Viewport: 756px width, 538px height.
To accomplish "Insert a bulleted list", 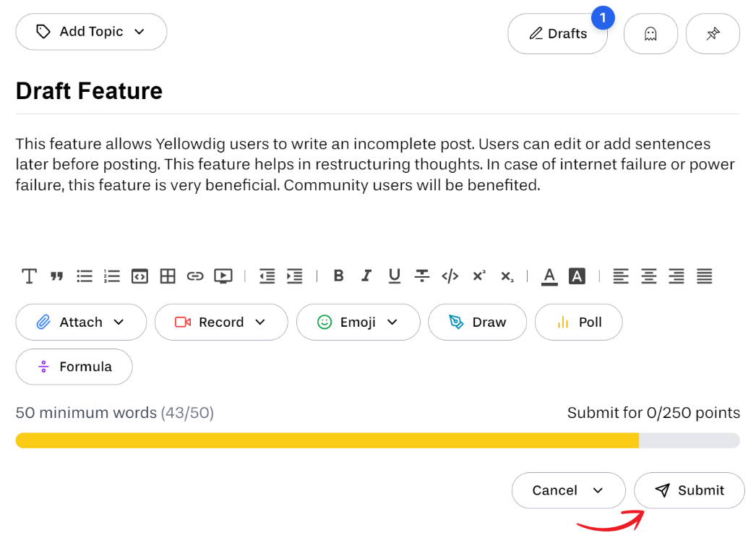I will [x=85, y=276].
